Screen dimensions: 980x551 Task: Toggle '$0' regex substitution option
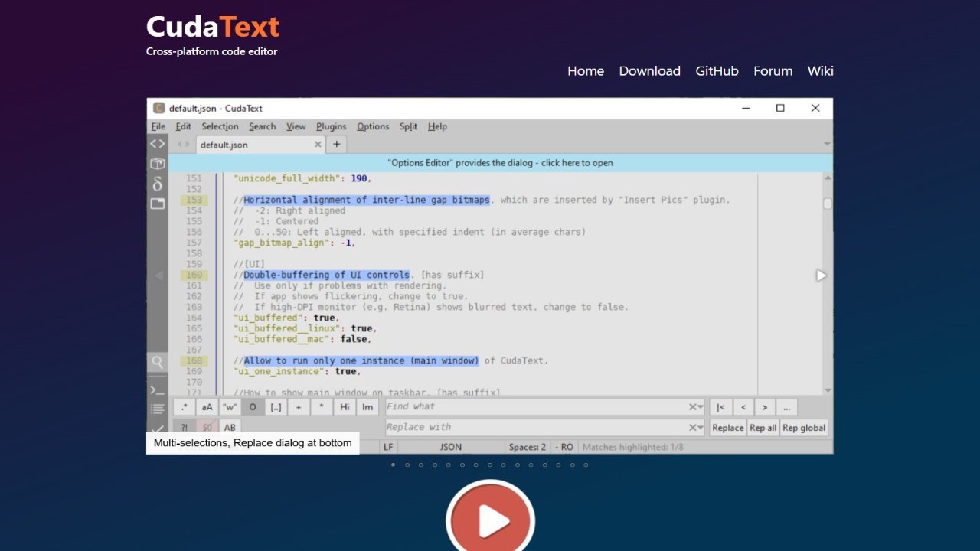[207, 428]
